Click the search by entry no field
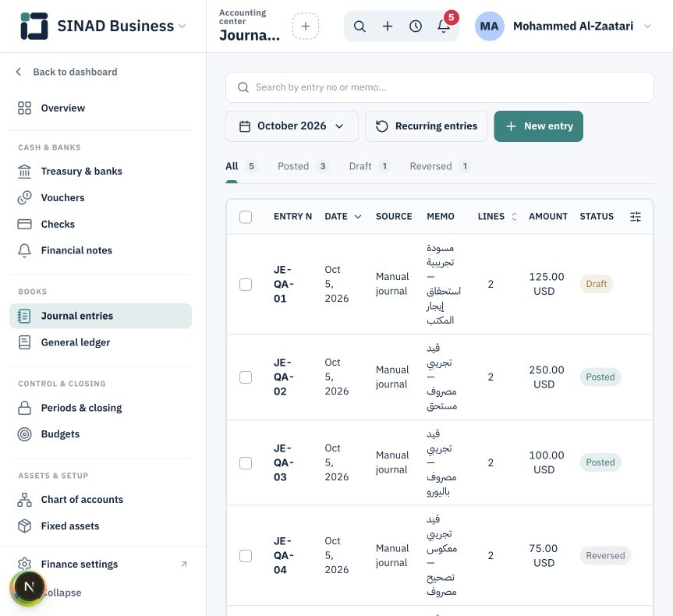The width and height of the screenshot is (673, 616). (x=440, y=87)
